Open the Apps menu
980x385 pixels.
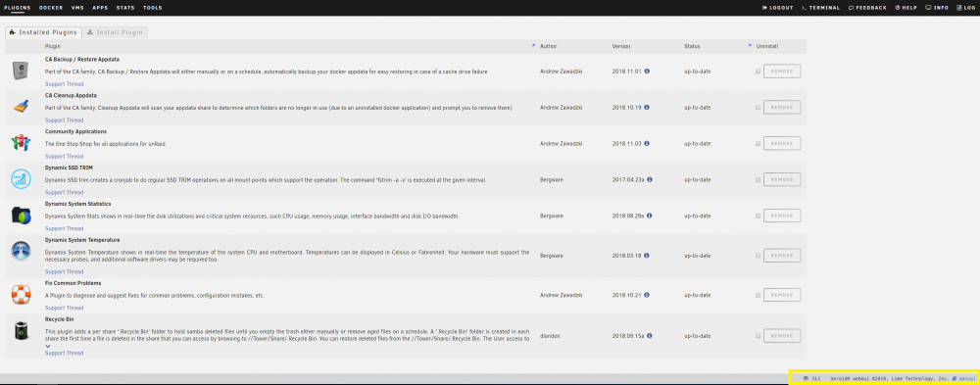[100, 8]
